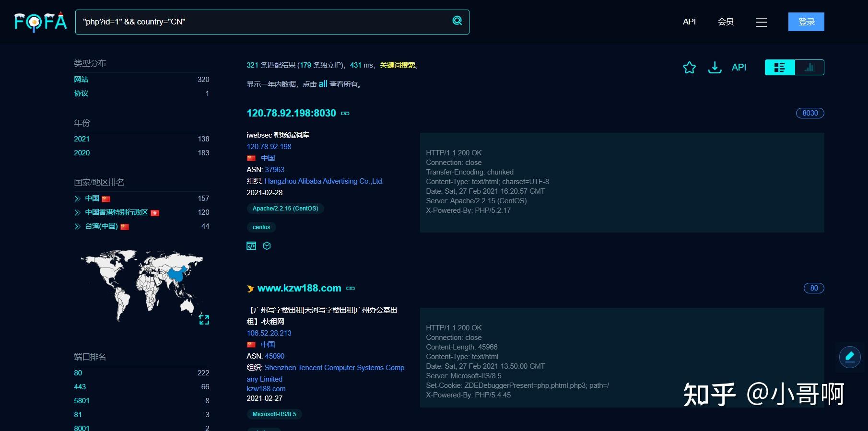Click 中国 country link under 106.52.28.213

(268, 345)
